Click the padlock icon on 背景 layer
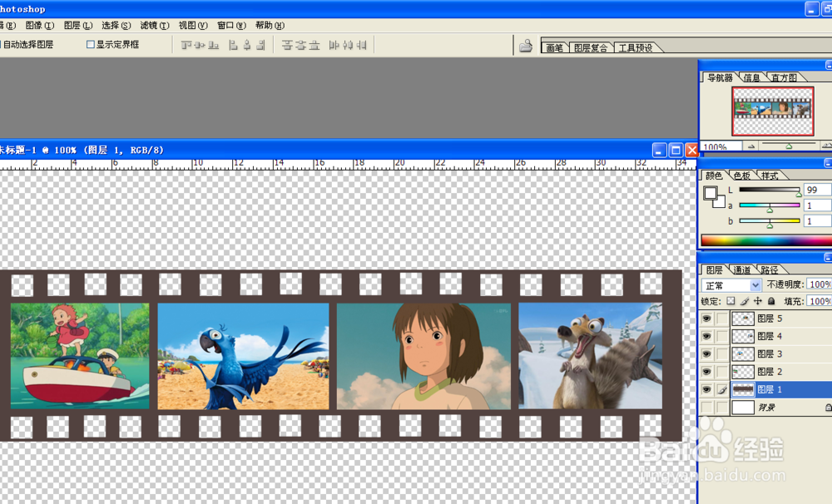Screen dimensions: 832x504 point(829,408)
